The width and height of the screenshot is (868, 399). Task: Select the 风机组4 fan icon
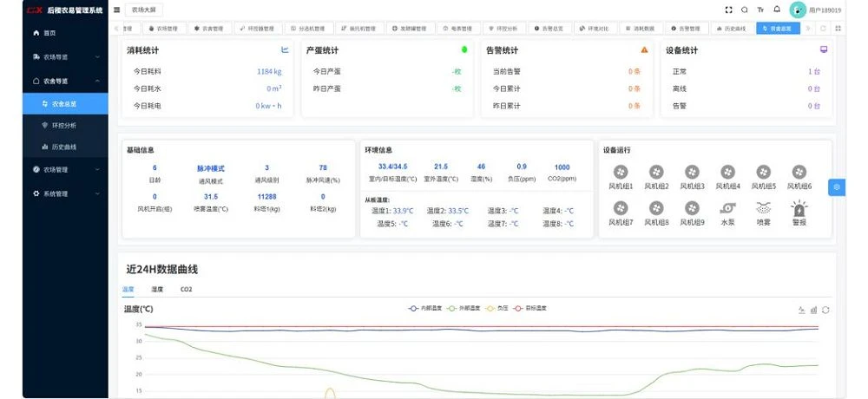coord(727,172)
